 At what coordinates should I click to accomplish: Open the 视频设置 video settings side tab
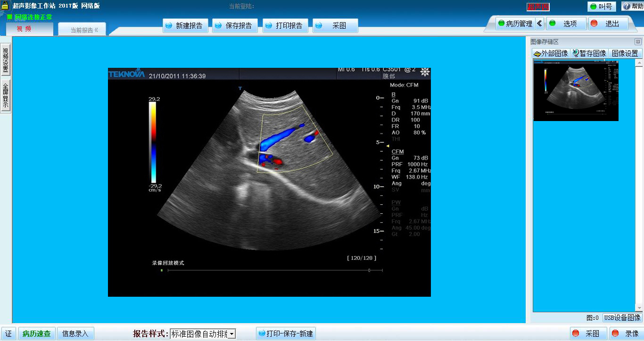6,60
